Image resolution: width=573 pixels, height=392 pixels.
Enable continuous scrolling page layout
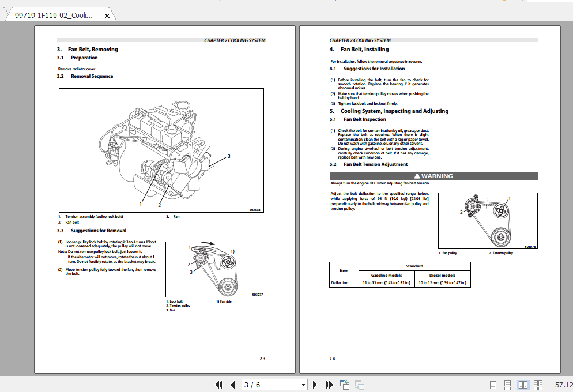point(507,385)
